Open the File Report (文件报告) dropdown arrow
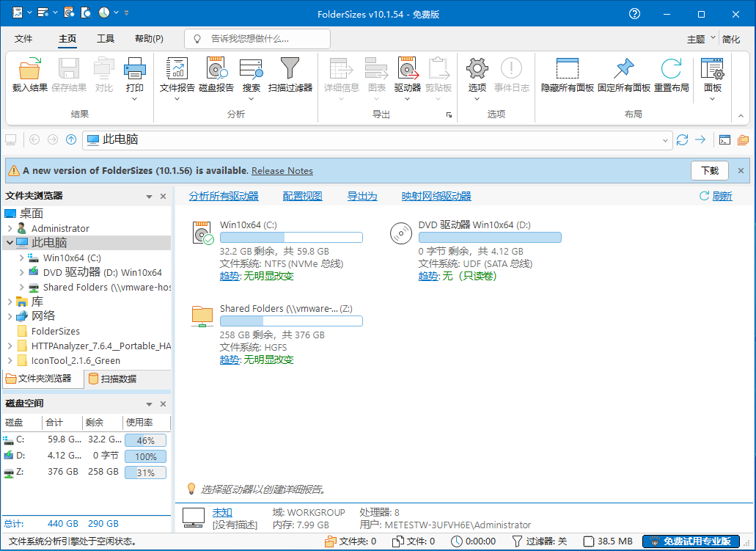 tap(177, 99)
